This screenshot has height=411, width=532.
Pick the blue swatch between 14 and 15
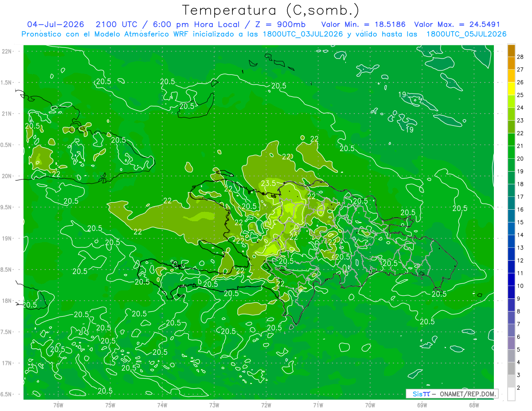[x=511, y=229]
